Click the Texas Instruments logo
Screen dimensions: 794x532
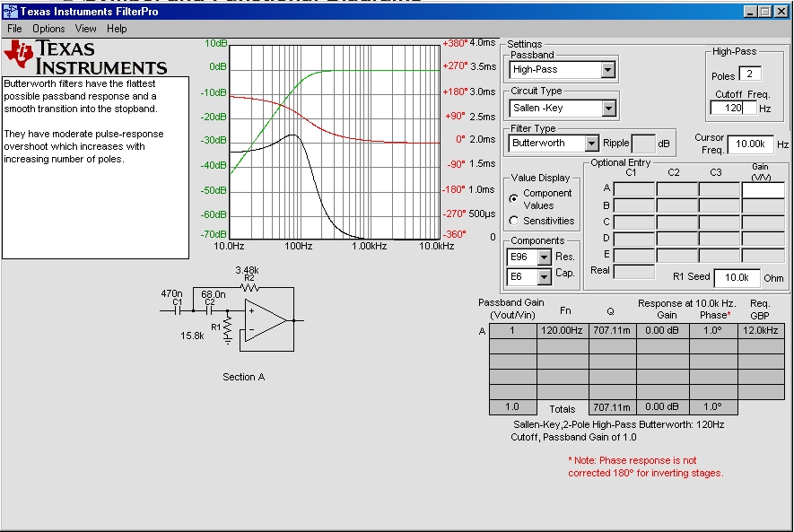85,57
